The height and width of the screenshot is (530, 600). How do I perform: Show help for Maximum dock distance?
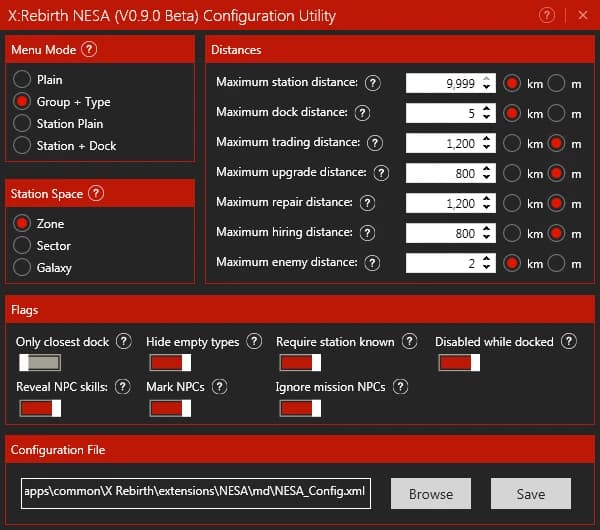tap(362, 113)
